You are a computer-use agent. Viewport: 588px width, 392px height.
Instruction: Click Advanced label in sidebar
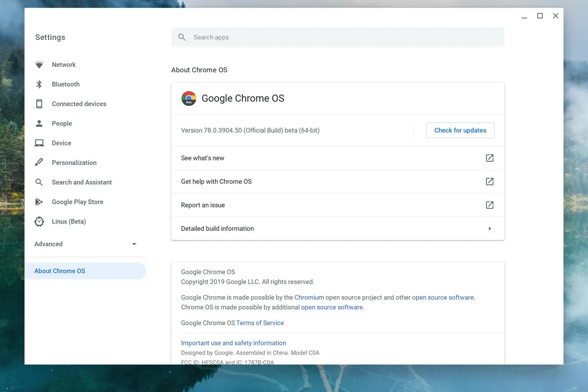48,244
